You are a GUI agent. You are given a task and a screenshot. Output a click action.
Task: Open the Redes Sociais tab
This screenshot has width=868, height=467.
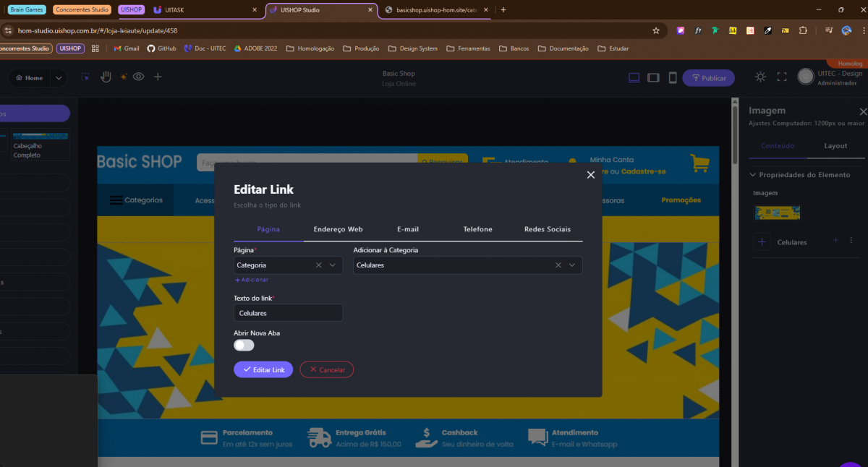(547, 229)
